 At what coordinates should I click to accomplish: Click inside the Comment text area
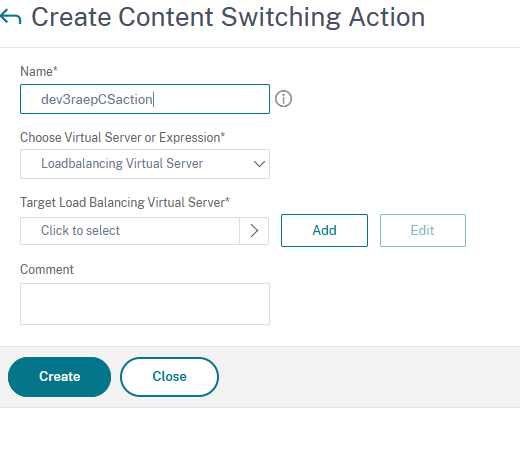coord(145,304)
